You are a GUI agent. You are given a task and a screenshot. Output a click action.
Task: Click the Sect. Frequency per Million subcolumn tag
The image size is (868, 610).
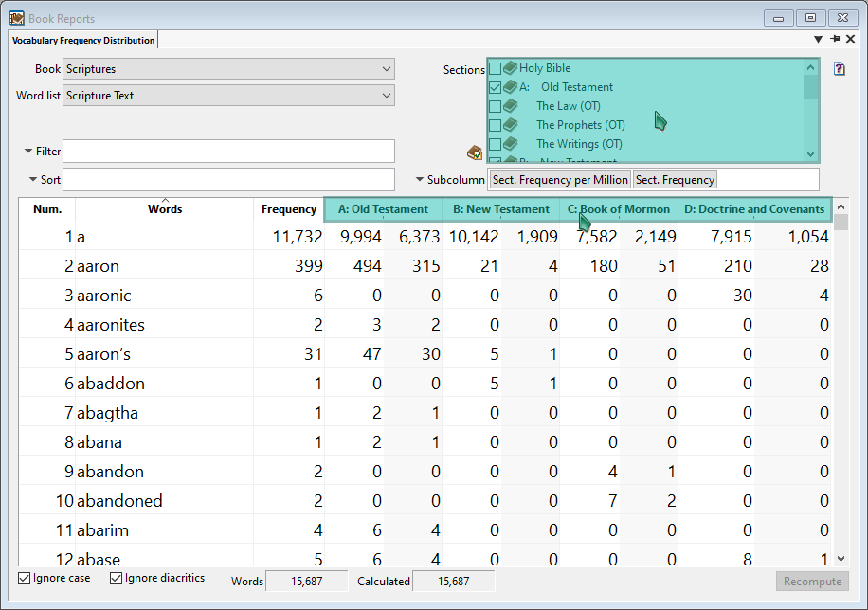(560, 180)
